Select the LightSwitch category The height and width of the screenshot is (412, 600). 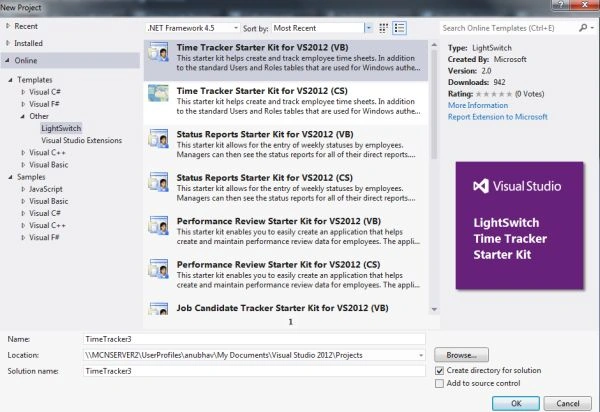coord(61,128)
